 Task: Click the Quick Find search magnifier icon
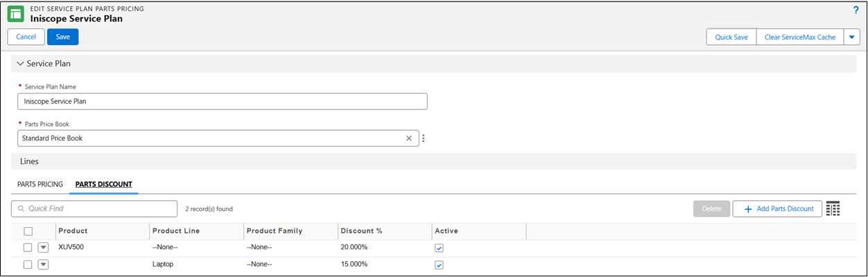(21, 208)
